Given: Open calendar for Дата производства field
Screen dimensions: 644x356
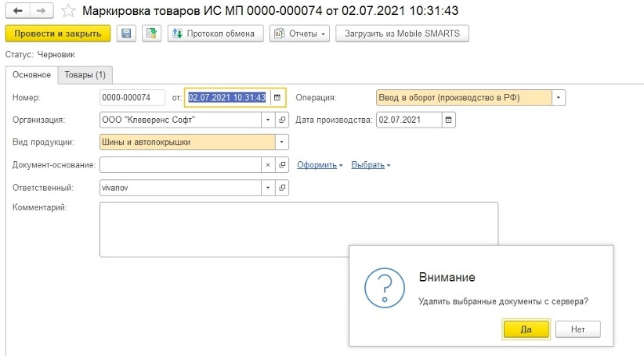Looking at the screenshot, I should [448, 120].
